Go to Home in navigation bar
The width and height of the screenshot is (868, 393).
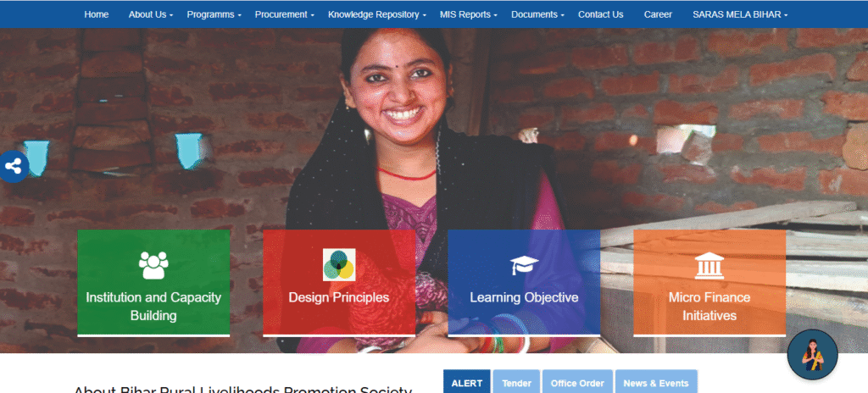coord(97,15)
